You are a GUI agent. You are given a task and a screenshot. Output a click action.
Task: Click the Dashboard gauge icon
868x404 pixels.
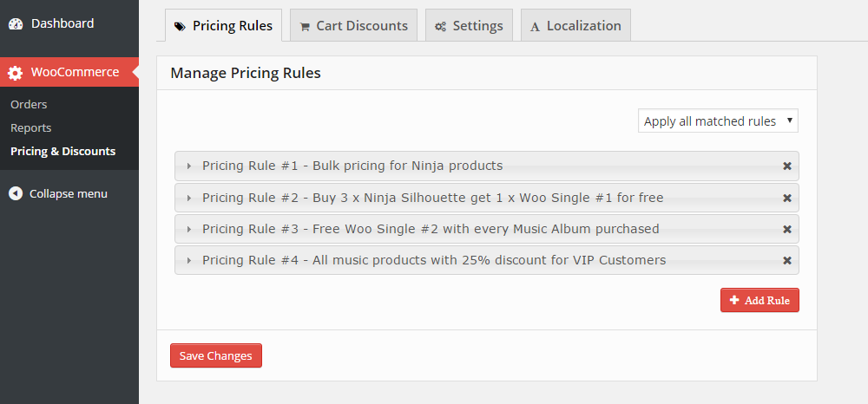[16, 23]
